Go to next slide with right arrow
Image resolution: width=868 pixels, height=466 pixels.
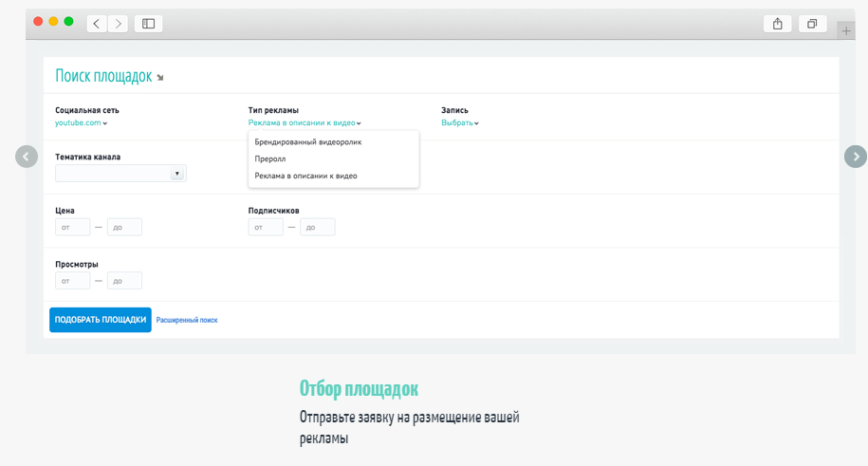(855, 157)
